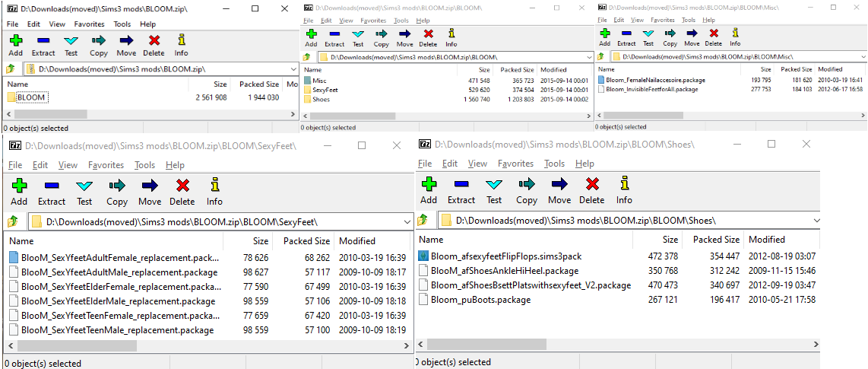Click Copy icon in the SexyFeet window
The width and height of the screenshot is (868, 369).
(x=117, y=185)
